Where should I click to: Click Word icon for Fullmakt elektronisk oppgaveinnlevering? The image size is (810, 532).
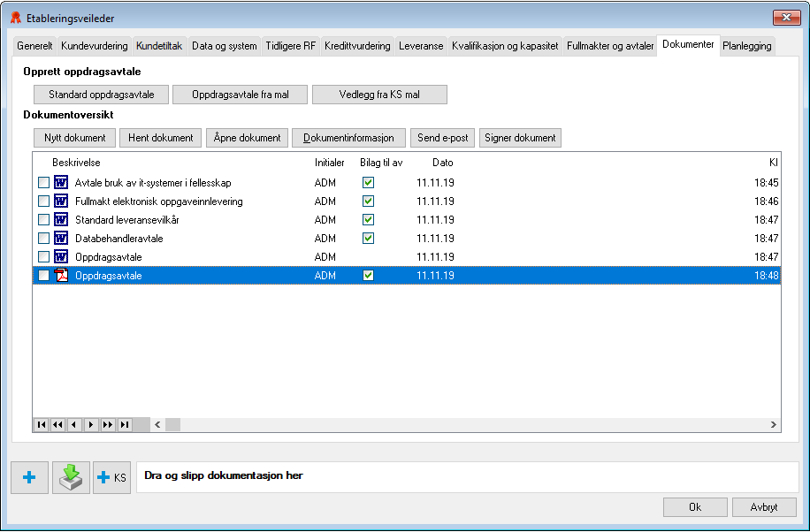click(61, 201)
